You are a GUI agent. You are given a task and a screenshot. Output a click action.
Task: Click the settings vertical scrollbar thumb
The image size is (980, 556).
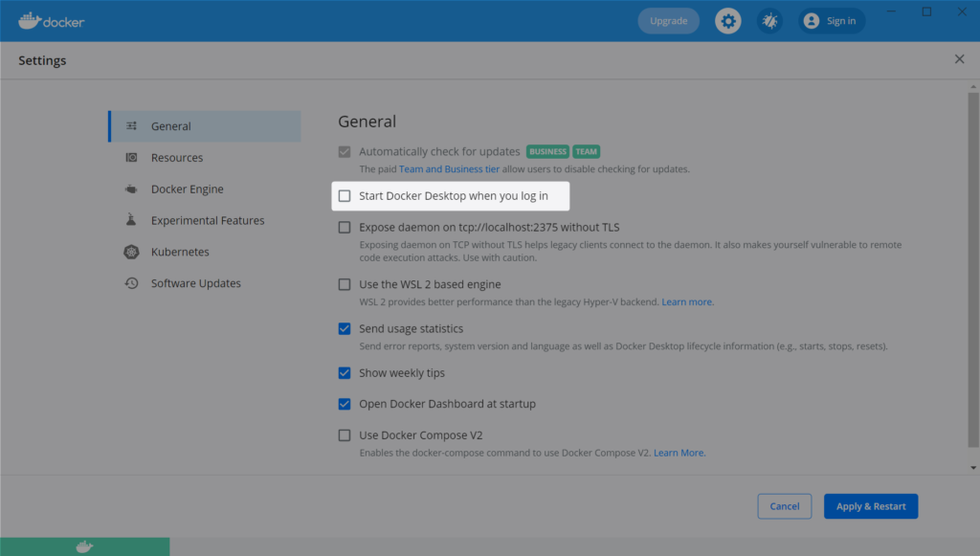(x=973, y=270)
